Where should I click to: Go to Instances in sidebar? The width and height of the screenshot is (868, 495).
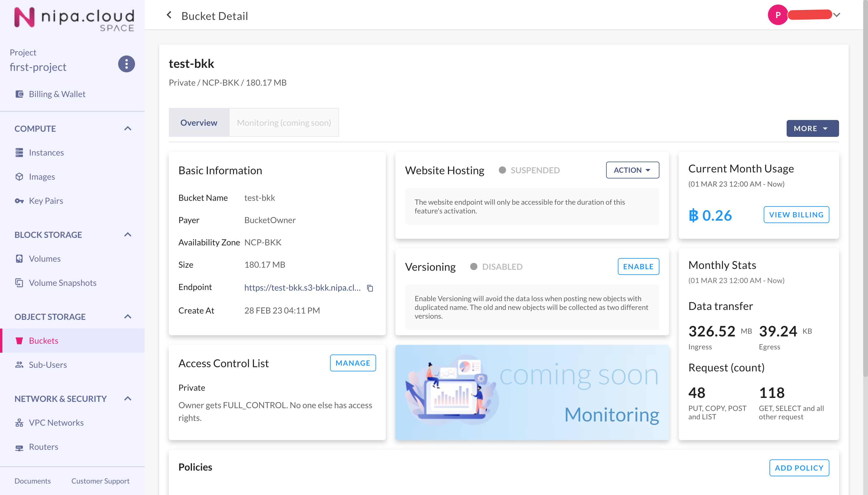pos(46,153)
